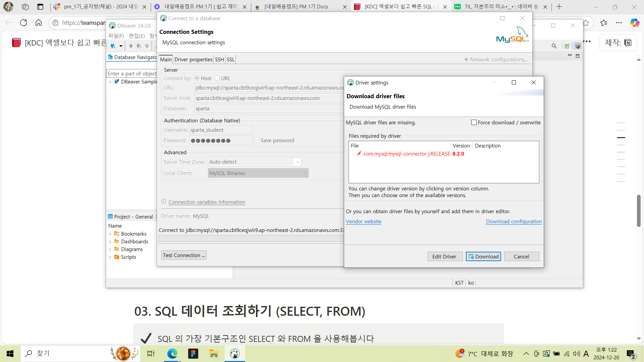Click the Edge refresh icon
Screen dimensions: 644x362
(23, 23)
